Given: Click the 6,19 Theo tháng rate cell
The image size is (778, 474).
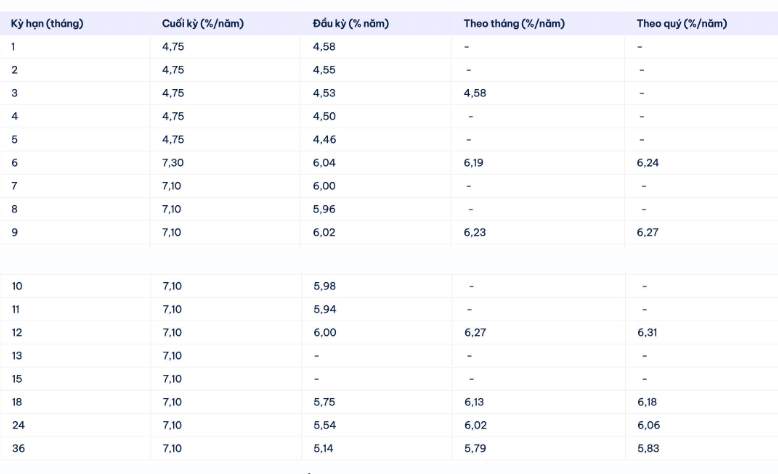Looking at the screenshot, I should click(x=473, y=162).
